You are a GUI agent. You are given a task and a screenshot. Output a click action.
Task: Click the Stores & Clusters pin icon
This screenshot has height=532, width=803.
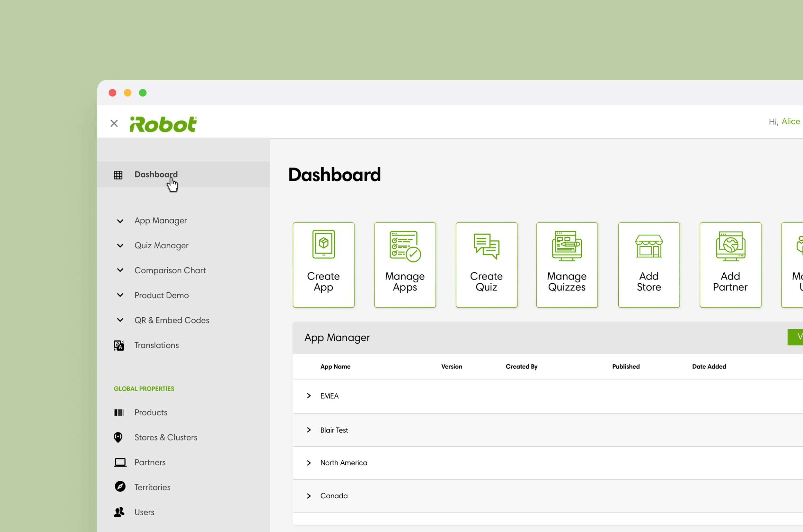point(118,437)
